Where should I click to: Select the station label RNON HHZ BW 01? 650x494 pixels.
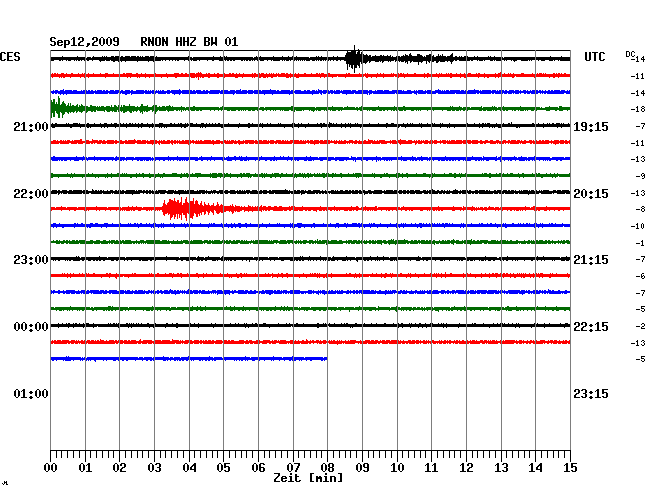[189, 42]
